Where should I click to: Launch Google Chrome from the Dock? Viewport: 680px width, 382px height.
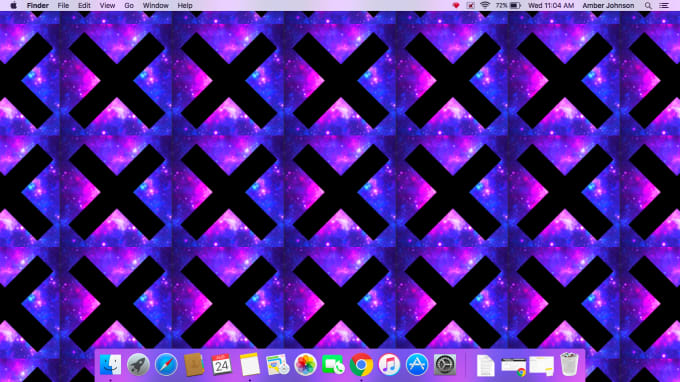click(361, 364)
